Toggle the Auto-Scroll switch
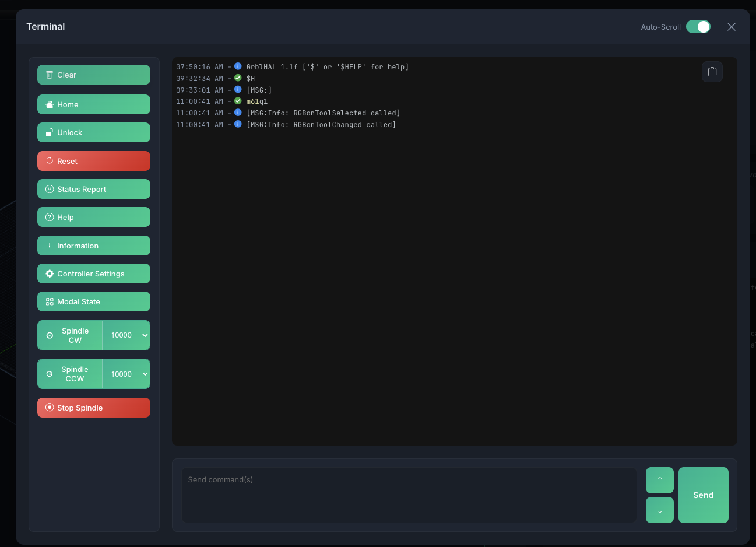 point(698,27)
